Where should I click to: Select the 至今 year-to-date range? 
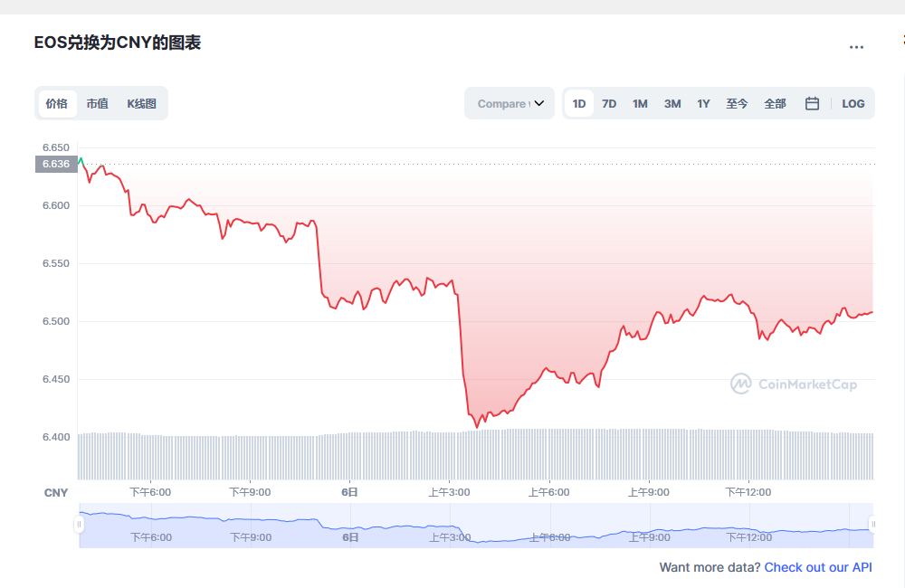coord(737,104)
